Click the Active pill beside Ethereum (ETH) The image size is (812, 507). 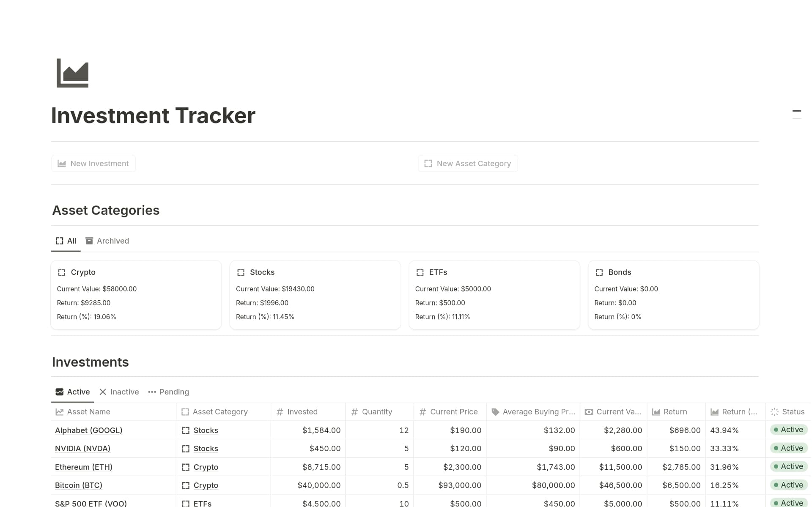click(x=788, y=466)
